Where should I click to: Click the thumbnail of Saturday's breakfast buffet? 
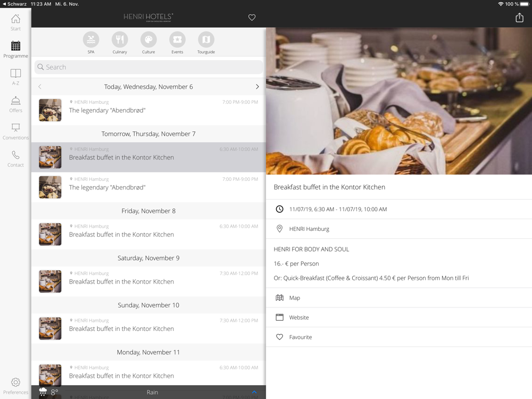click(x=50, y=281)
